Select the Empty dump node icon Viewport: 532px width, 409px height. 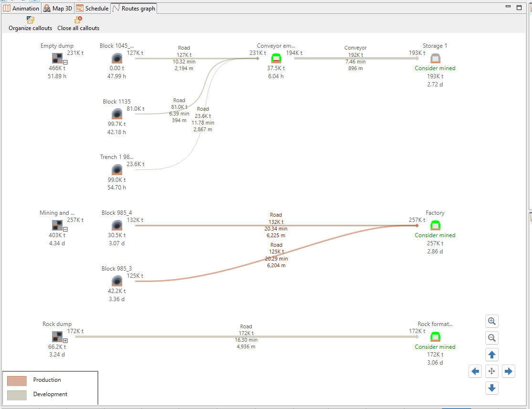pos(57,58)
